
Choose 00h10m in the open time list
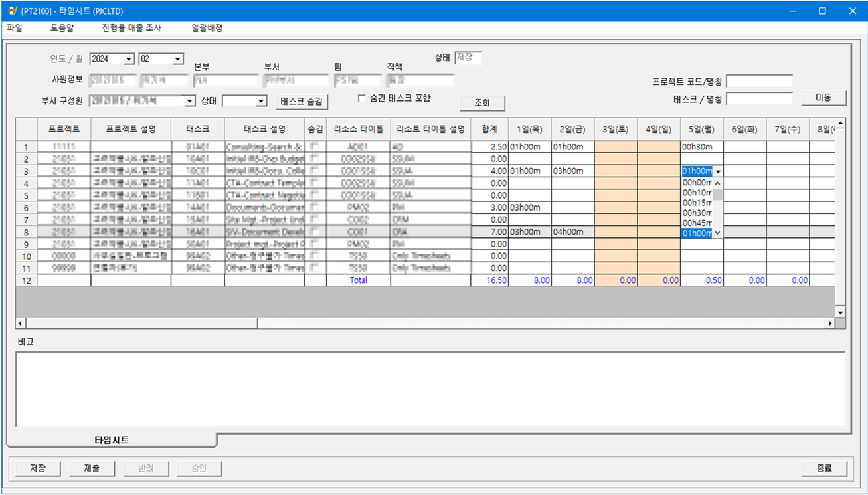tap(697, 193)
